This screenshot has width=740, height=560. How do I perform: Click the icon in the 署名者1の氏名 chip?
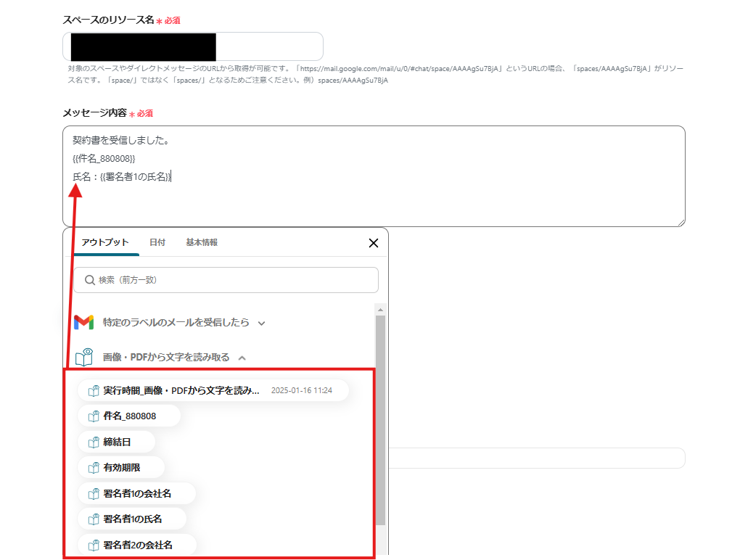coord(94,519)
